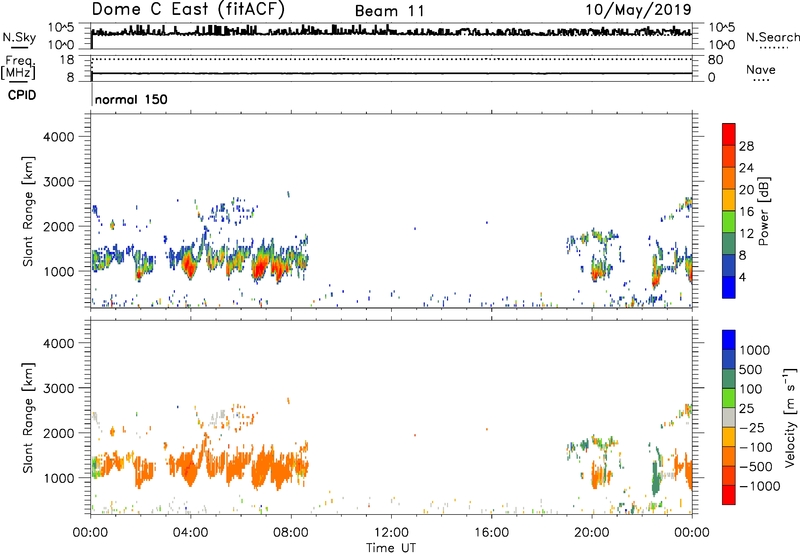
Task: Pick the Velocity colorbar segment between -100 and -500
Action: click(x=729, y=456)
